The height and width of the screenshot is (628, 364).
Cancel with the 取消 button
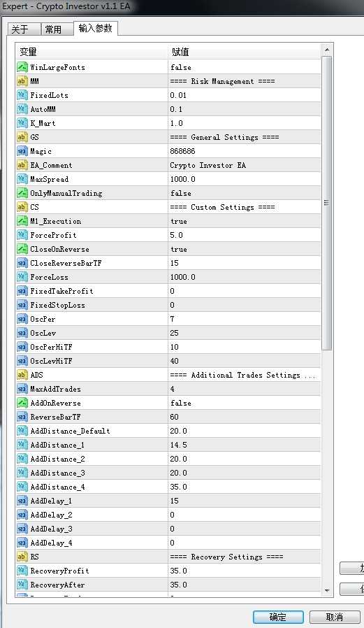point(335,617)
